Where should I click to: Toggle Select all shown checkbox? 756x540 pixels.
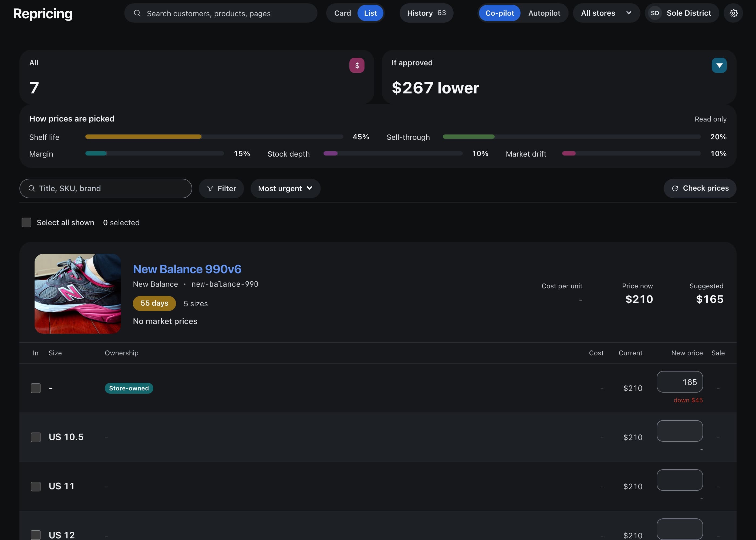(x=26, y=222)
